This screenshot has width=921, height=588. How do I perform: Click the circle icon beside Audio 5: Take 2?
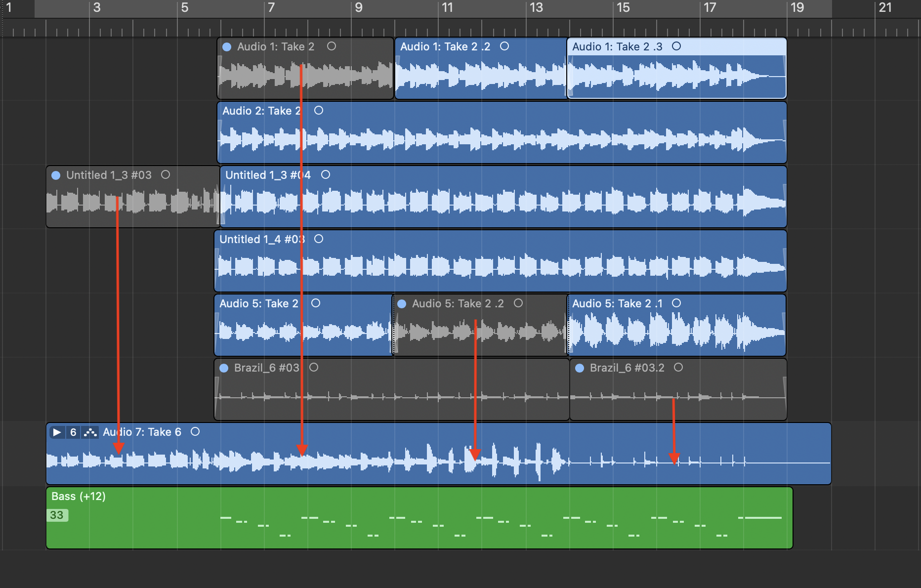click(x=316, y=303)
